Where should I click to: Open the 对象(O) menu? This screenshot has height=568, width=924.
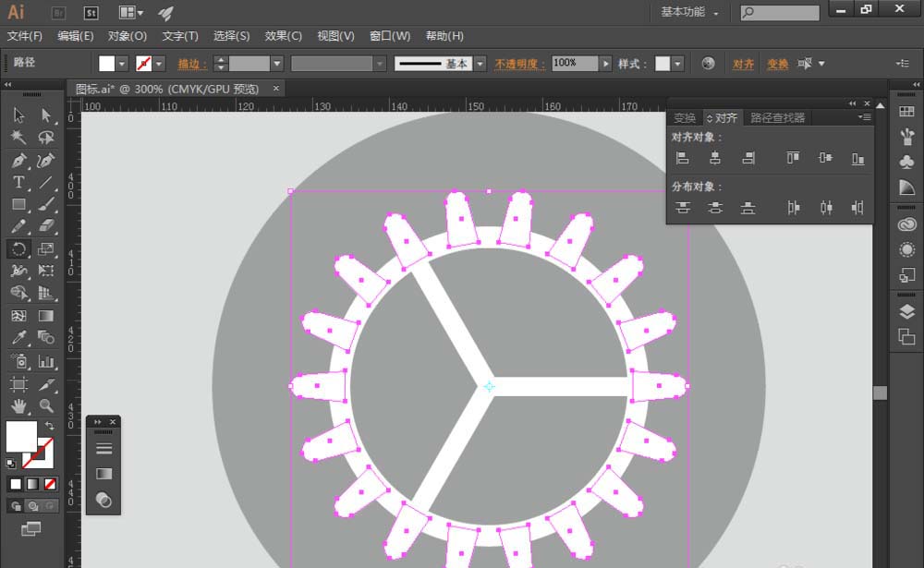pos(128,36)
